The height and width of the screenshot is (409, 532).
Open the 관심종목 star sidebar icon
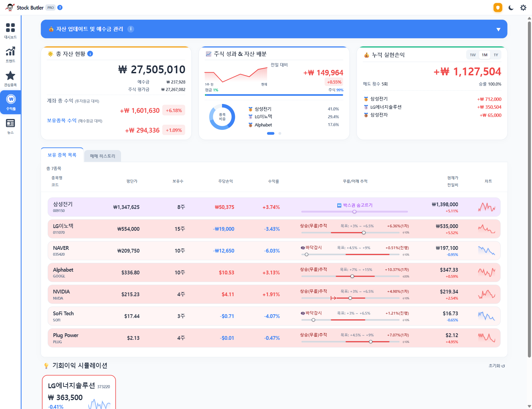tap(10, 78)
